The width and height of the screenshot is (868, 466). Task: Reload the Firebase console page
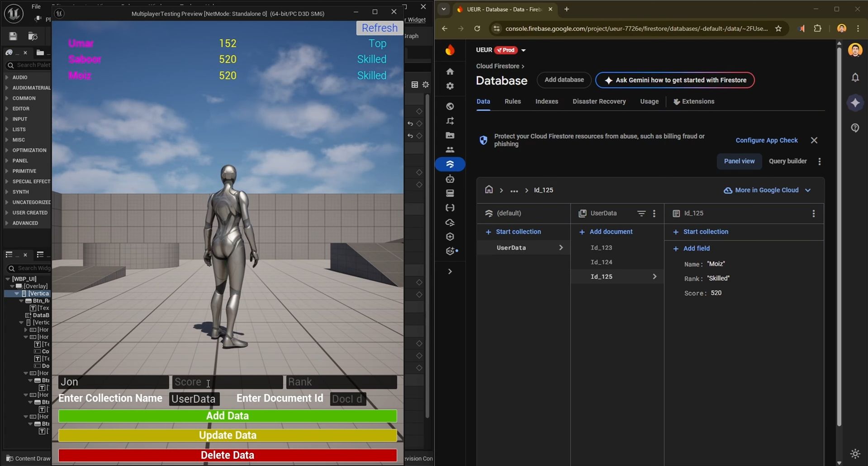477,29
